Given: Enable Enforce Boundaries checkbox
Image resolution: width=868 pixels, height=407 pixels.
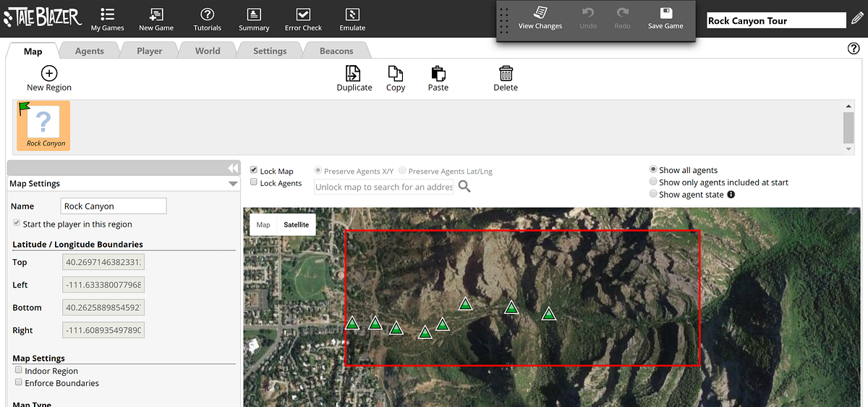Looking at the screenshot, I should [x=19, y=382].
